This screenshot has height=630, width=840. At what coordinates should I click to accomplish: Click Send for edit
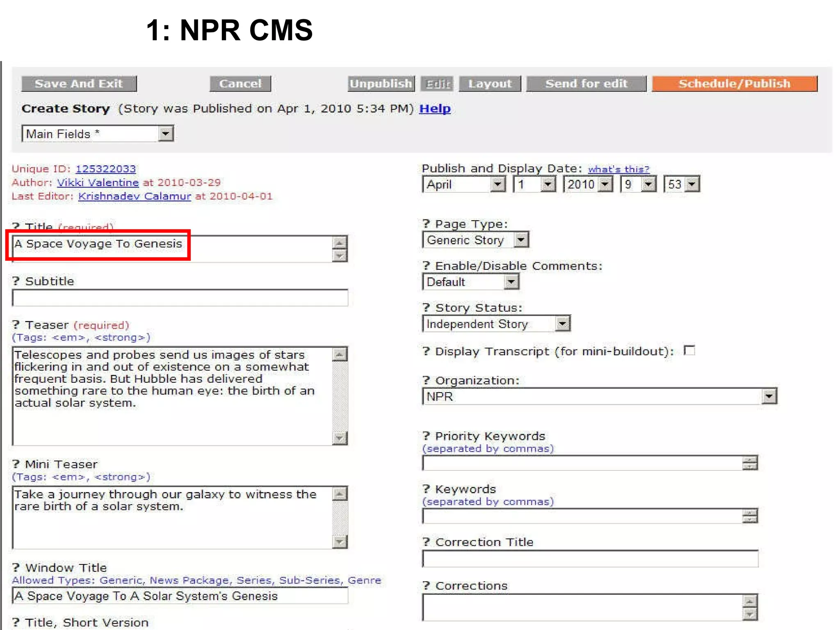tap(586, 84)
